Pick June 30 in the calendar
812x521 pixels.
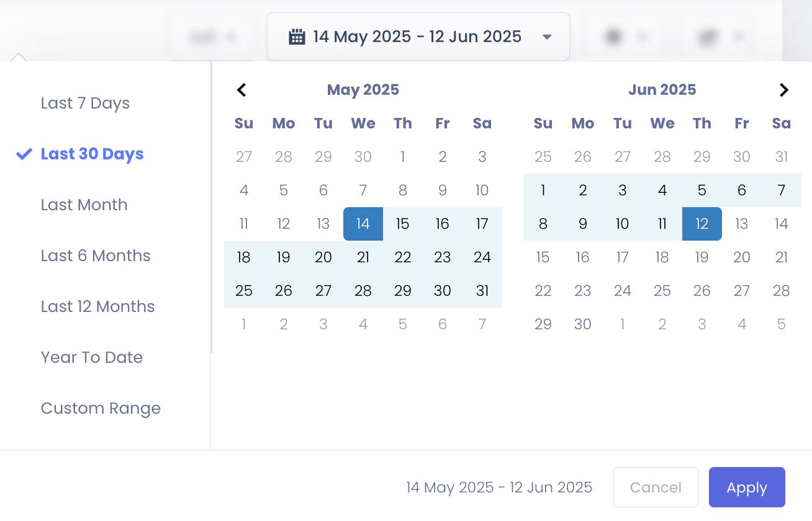click(x=583, y=324)
